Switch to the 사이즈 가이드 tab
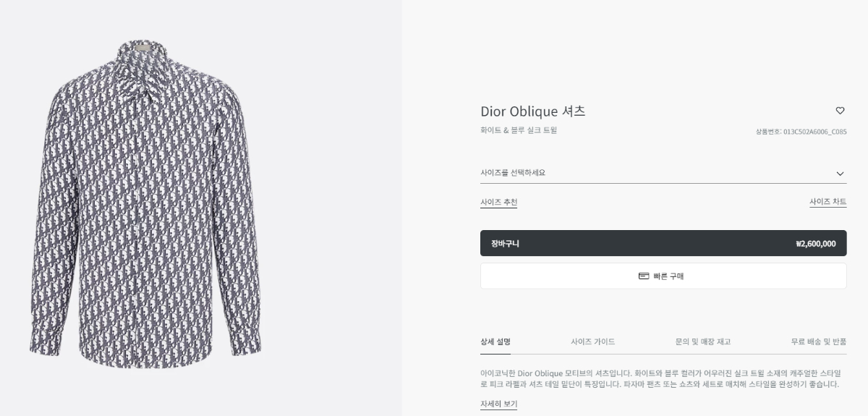 [x=592, y=341]
